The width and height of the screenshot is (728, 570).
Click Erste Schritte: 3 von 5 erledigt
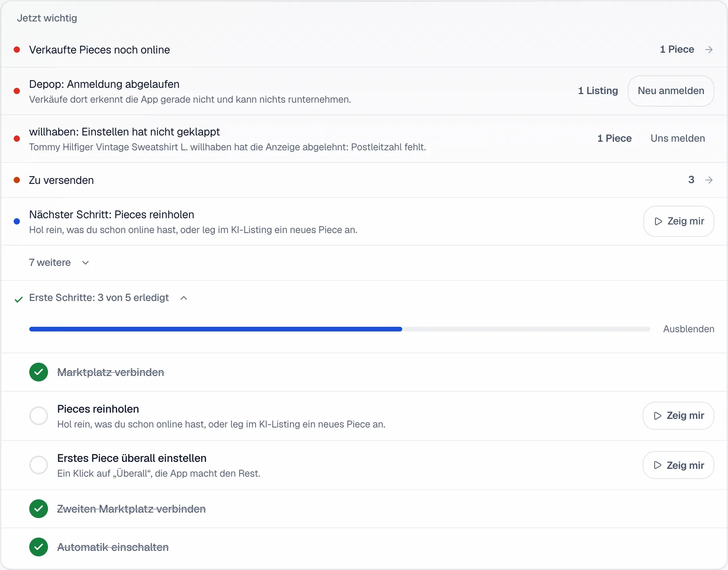99,298
